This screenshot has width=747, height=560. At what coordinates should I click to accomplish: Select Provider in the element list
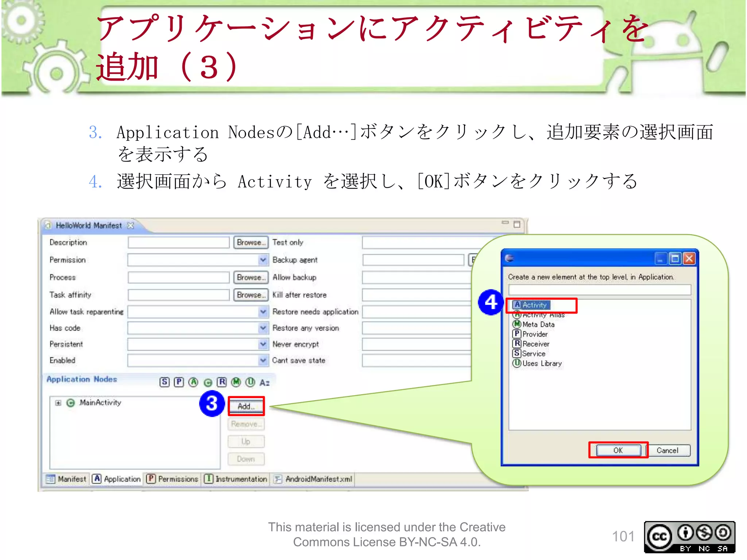point(530,334)
